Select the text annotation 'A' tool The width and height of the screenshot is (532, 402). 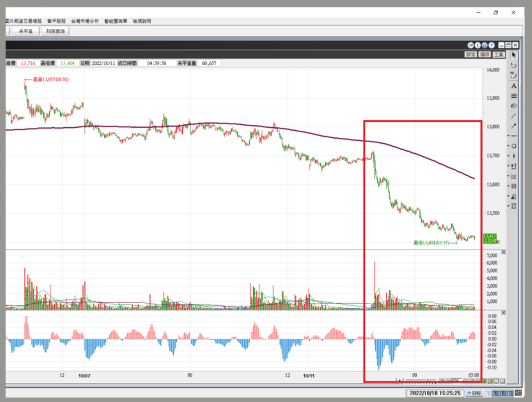[x=514, y=86]
